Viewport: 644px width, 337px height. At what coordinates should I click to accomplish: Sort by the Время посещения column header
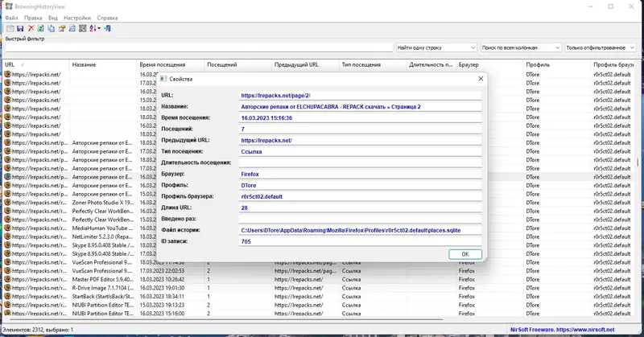171,64
